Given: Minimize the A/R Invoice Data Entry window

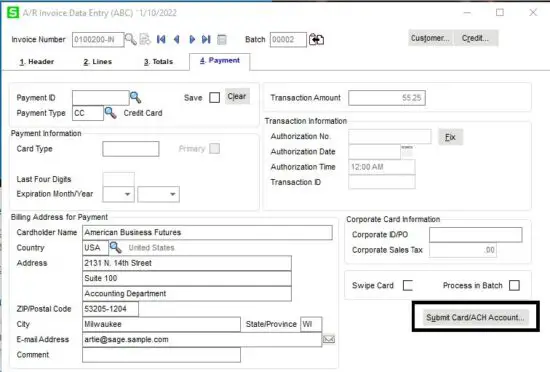Looking at the screenshot, I should tap(467, 13).
